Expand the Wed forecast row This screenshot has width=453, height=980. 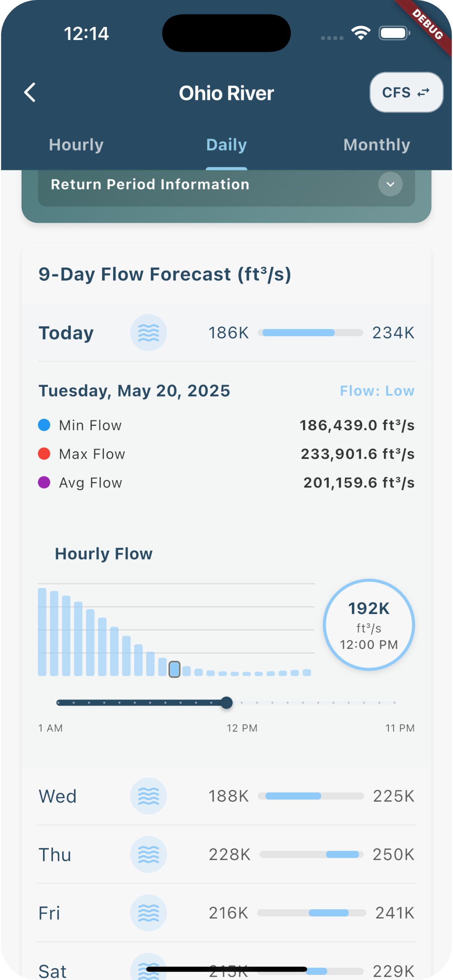click(58, 796)
